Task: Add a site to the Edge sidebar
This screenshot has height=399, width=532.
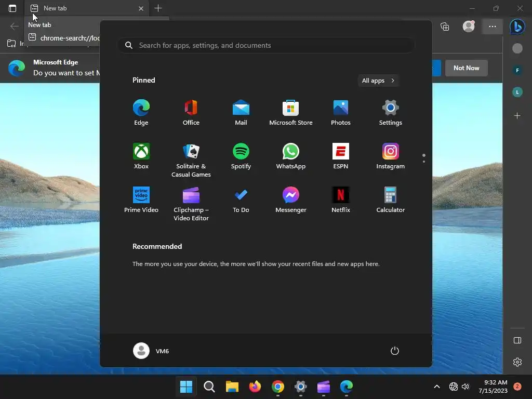Action: point(517,116)
